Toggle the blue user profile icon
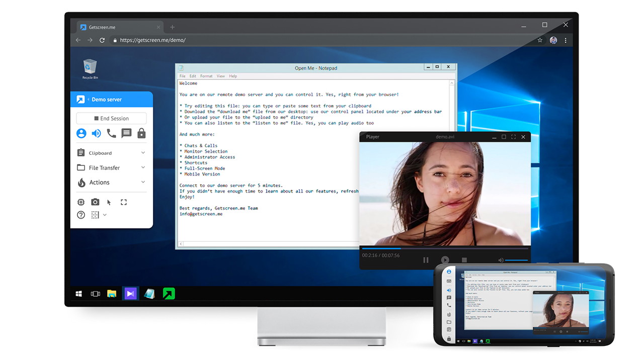Viewport: 644px width, 362px height. (81, 133)
